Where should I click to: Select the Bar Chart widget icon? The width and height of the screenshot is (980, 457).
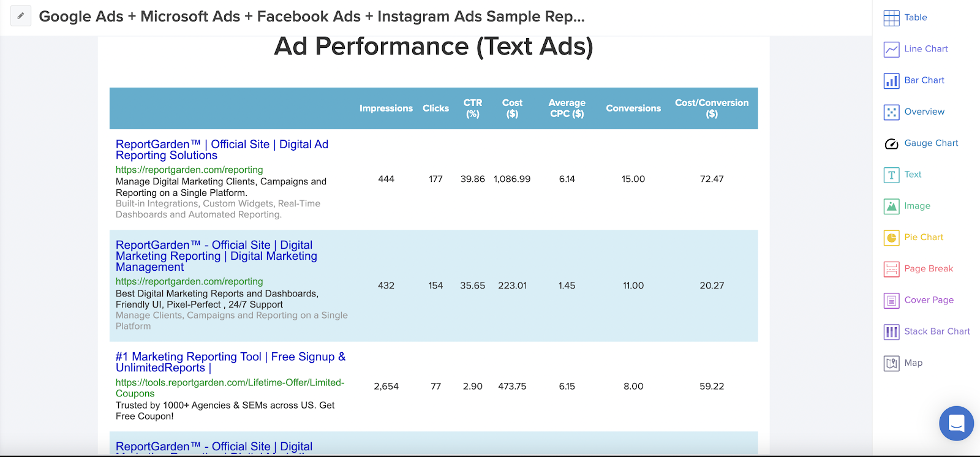(x=891, y=80)
